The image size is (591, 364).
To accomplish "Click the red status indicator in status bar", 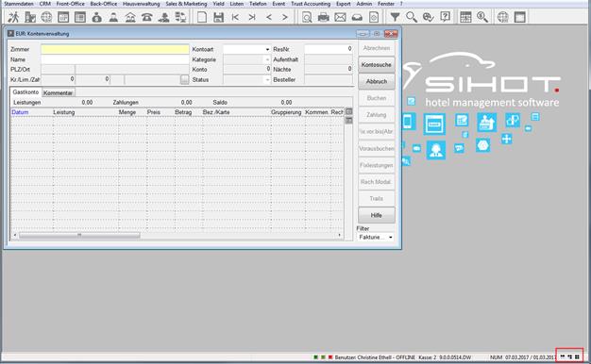I will (x=330, y=356).
